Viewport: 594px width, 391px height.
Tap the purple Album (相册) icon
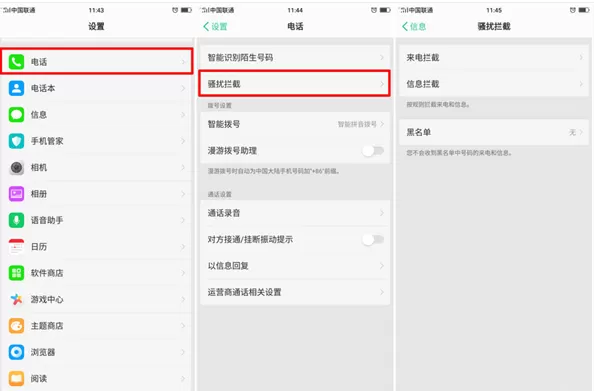point(16,194)
